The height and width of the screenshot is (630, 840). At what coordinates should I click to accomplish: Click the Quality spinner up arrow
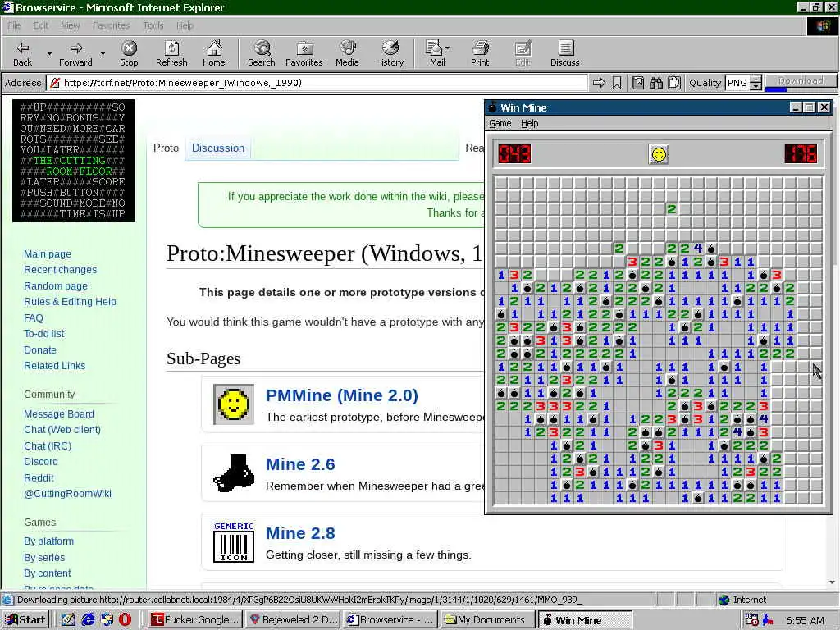[x=756, y=80]
